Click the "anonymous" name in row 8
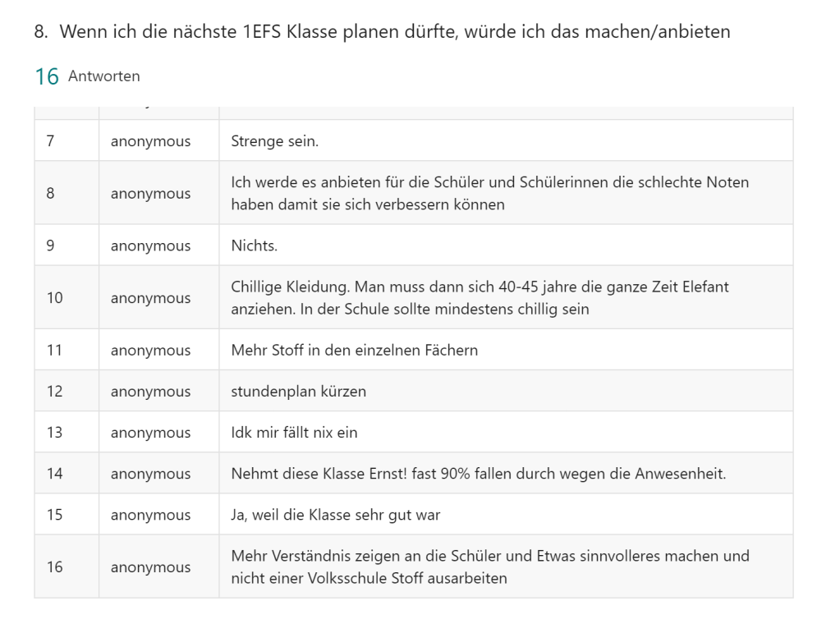This screenshot has width=840, height=624. [150, 194]
